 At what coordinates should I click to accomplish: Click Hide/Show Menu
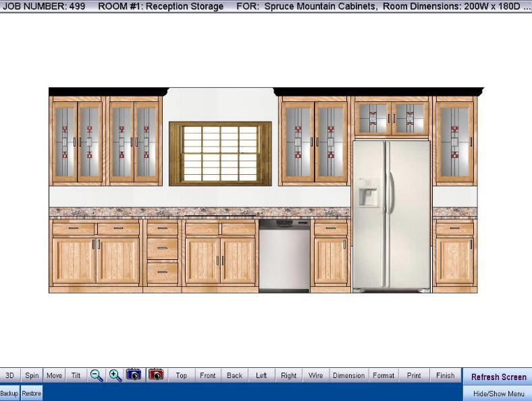pos(498,394)
